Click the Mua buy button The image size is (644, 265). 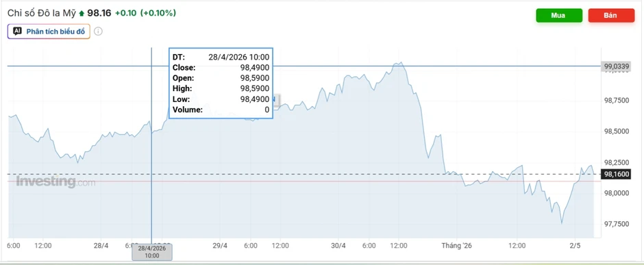tap(559, 16)
